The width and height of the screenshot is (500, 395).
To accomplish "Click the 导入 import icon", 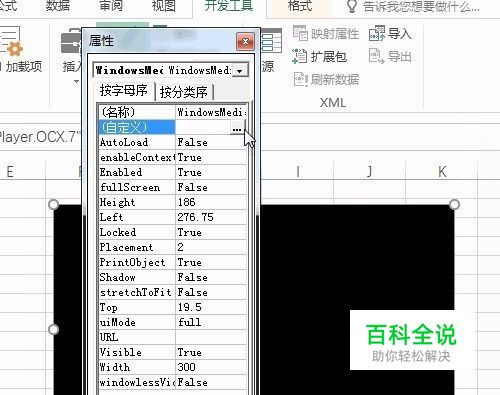I will click(377, 33).
